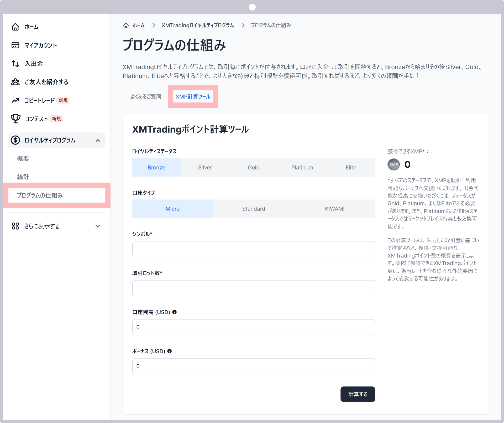Viewport: 504px width, 423px height.
Task: Select Gold loyalty status
Action: point(254,167)
